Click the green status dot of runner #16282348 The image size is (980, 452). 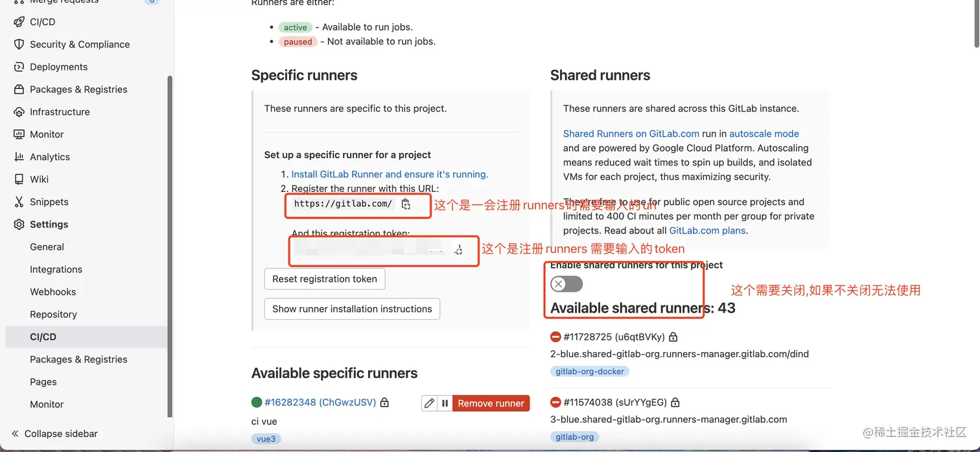(257, 402)
